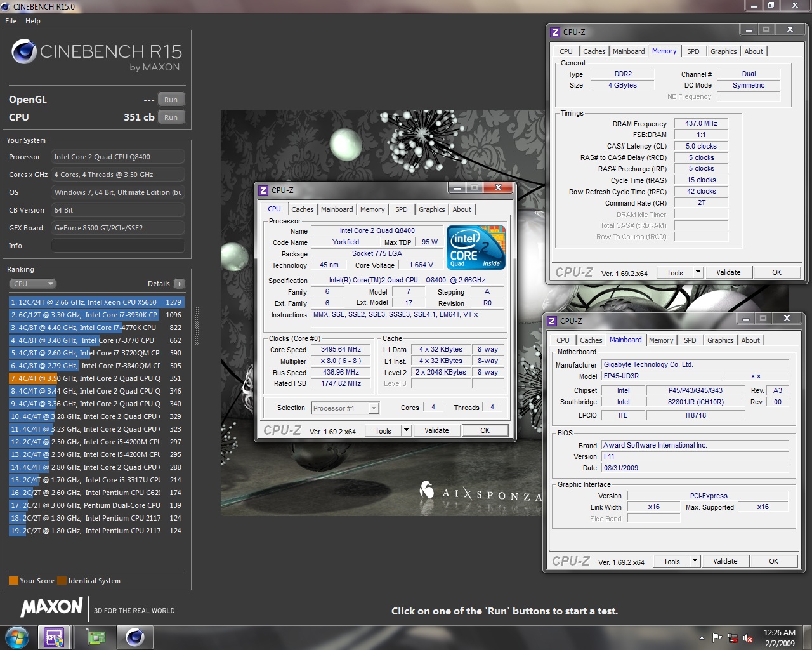Expand Tools dropdown arrow in Memory CPU-Z window
The image size is (812, 650).
698,272
